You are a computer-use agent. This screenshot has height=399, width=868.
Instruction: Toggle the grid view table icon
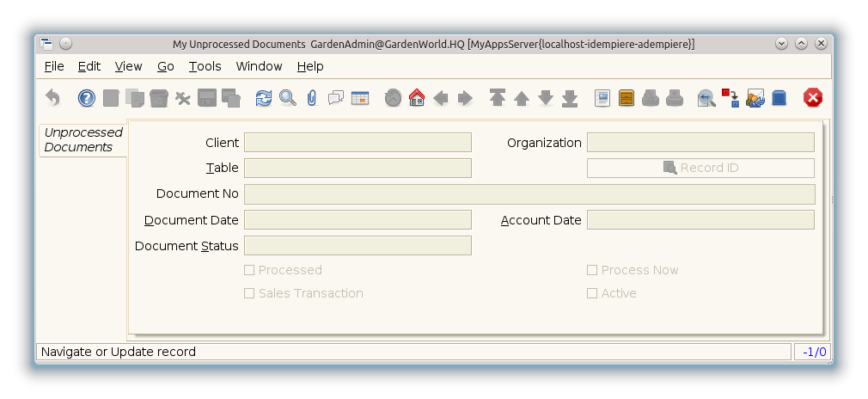click(x=360, y=99)
